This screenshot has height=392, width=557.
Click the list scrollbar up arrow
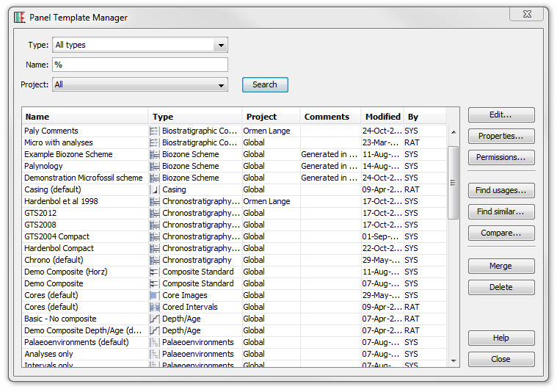click(x=454, y=132)
